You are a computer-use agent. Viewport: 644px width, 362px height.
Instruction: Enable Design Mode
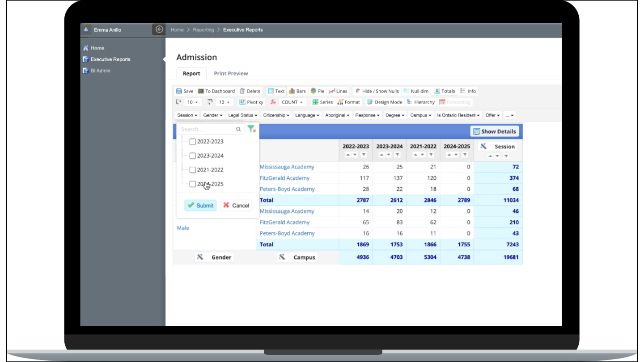(x=384, y=102)
